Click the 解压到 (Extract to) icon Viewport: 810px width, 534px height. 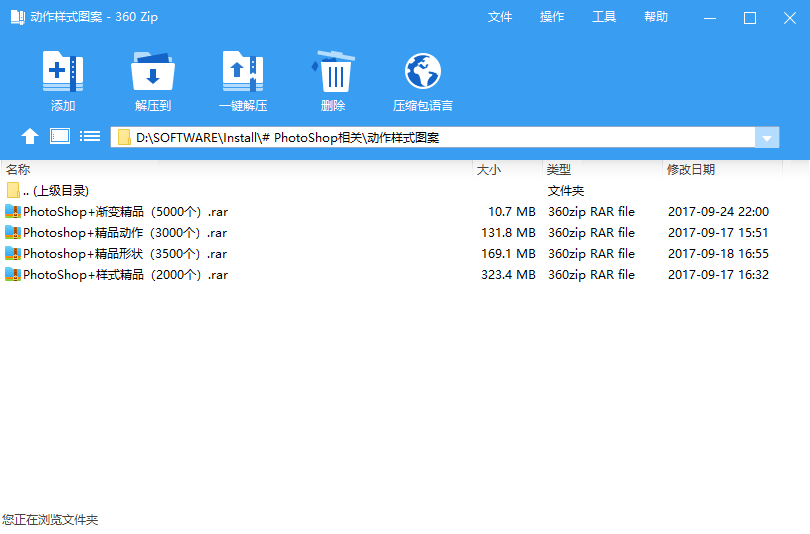(153, 73)
